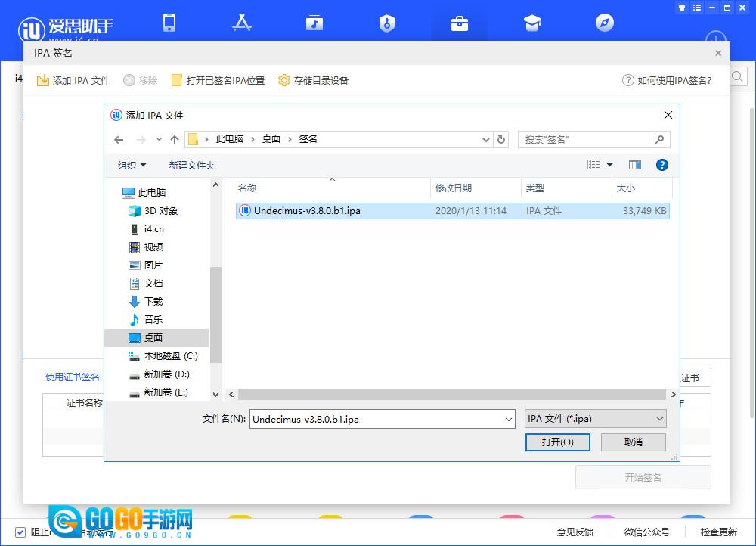Click the 搜索"签名" search field
The image size is (756, 546).
586,140
